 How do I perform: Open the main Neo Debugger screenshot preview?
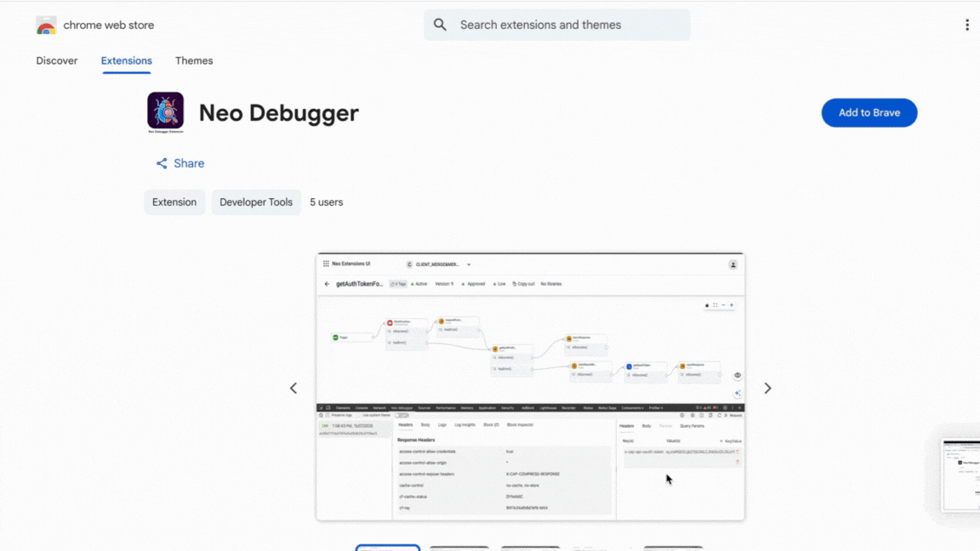click(530, 387)
